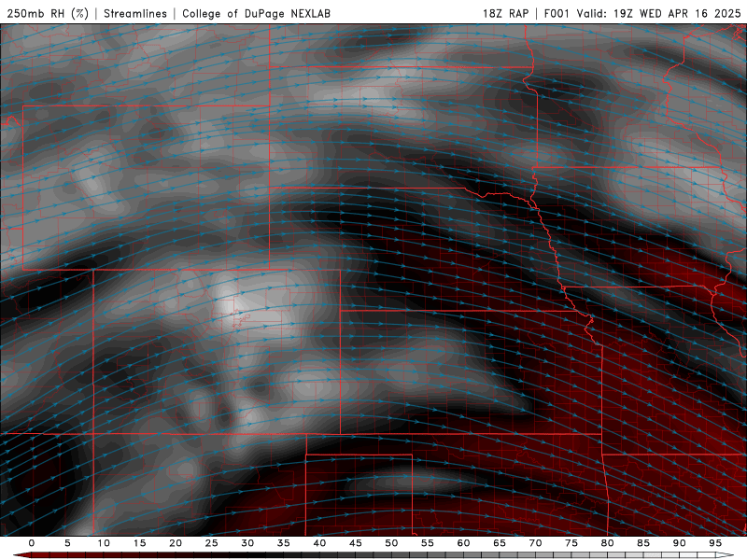The image size is (747, 560).
Task: Select the 'Streamlines' label in header
Action: click(x=135, y=13)
